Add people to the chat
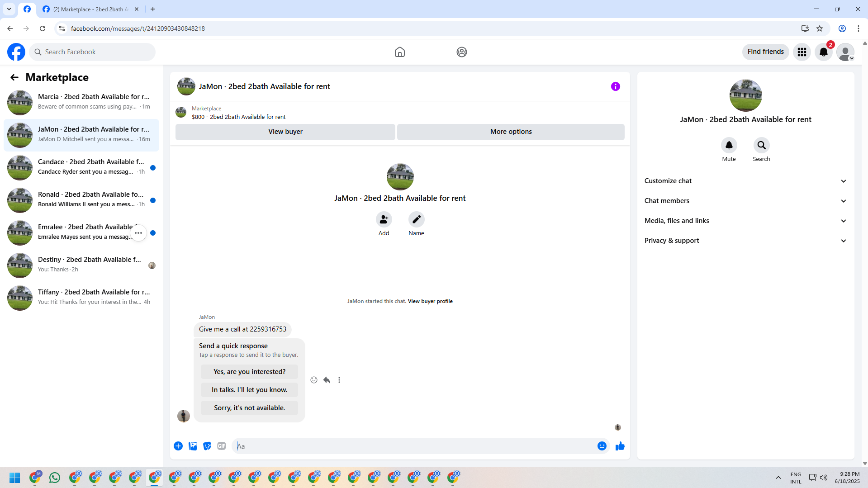868x488 pixels. pos(384,219)
